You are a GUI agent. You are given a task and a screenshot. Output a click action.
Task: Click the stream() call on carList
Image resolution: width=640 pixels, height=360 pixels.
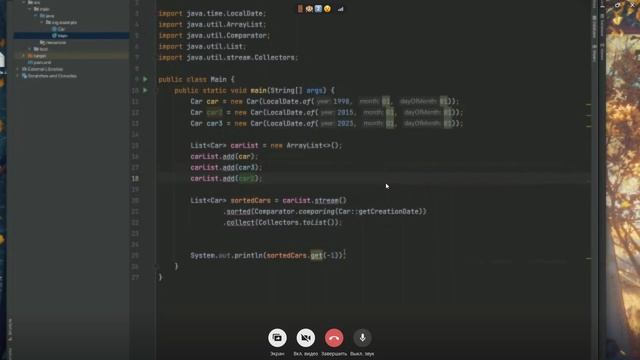[x=330, y=200]
